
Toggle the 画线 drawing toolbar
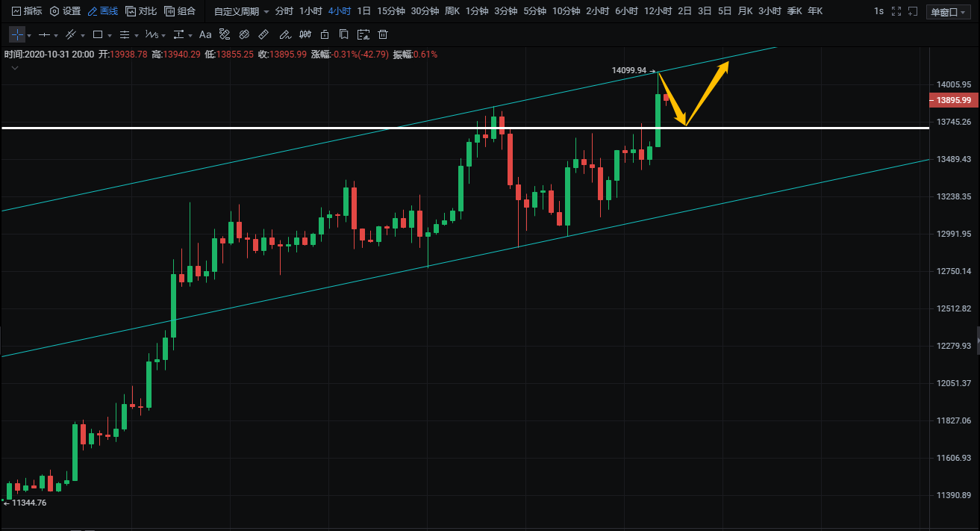102,11
